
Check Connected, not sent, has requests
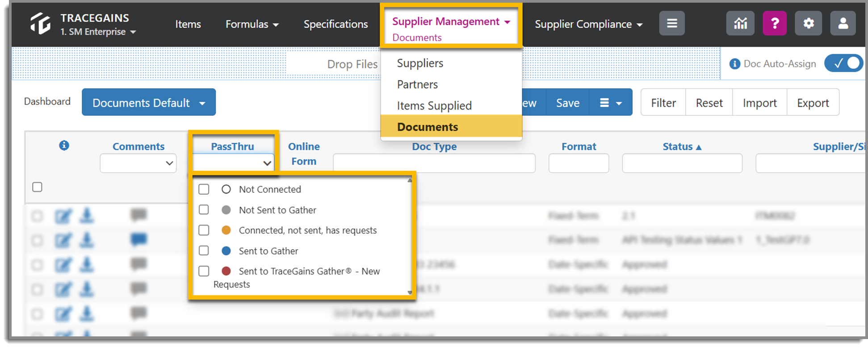pos(204,230)
